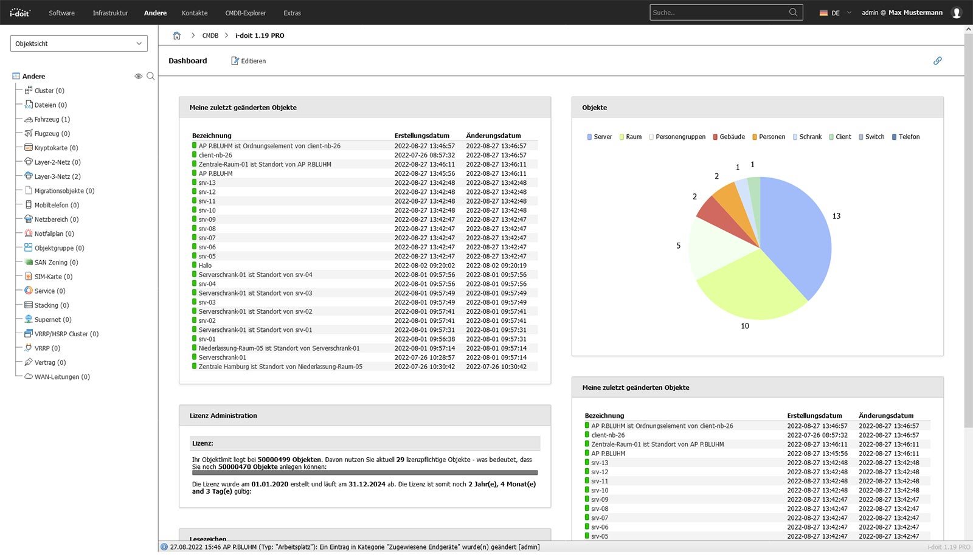
Task: Click the SIM-Karte icon
Action: 29,277
